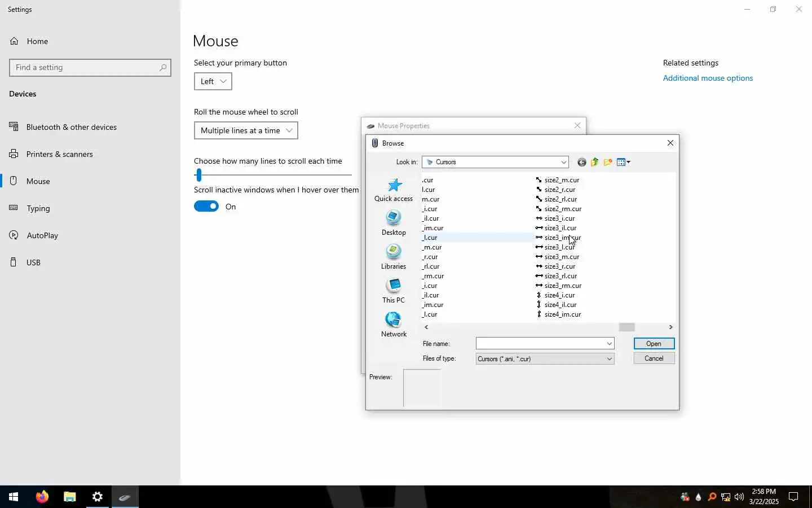
Task: Close the Browse dialog
Action: pyautogui.click(x=670, y=143)
